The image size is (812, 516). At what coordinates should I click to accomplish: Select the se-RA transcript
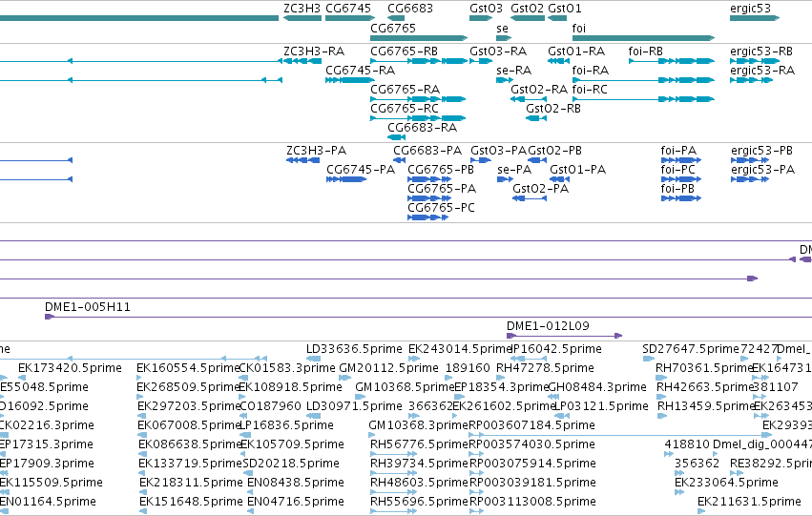[x=505, y=80]
